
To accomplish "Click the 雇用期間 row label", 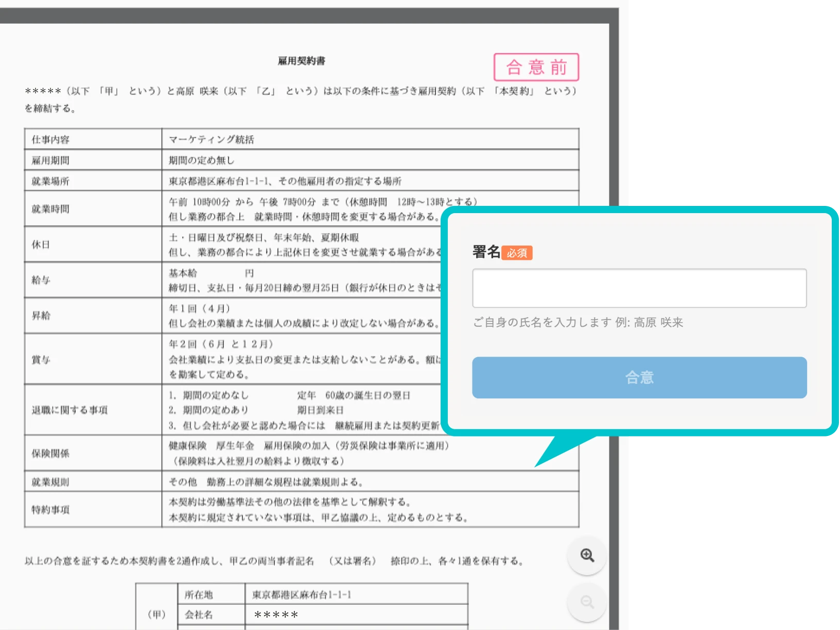I will (50, 160).
